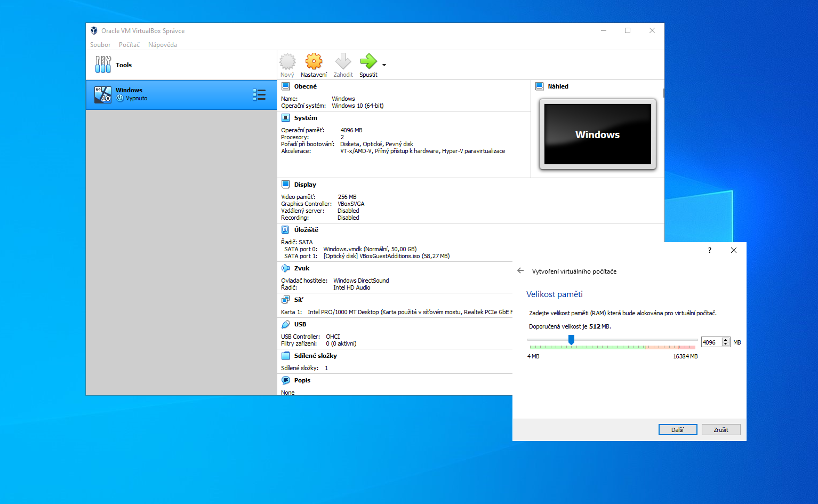818x504 pixels.
Task: Click the Velikost paměti wizard heading
Action: (555, 294)
